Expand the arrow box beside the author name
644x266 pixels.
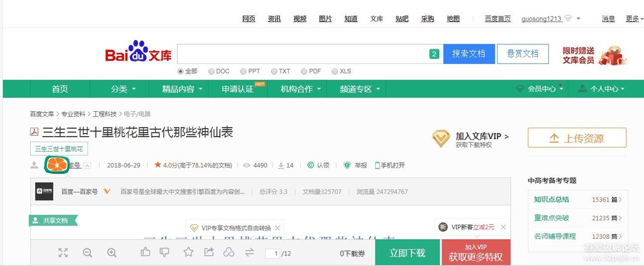coord(87,165)
